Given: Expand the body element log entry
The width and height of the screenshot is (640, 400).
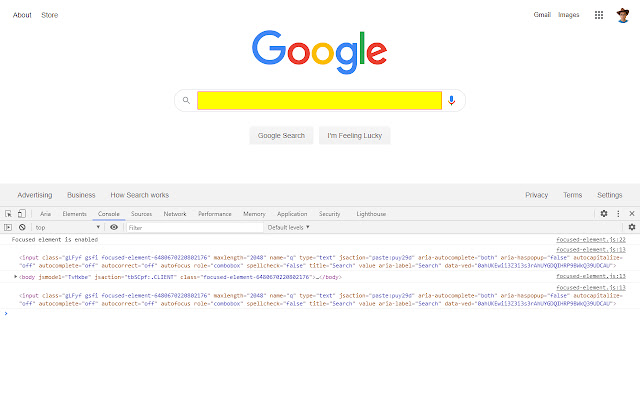Looking at the screenshot, I should (x=16, y=277).
